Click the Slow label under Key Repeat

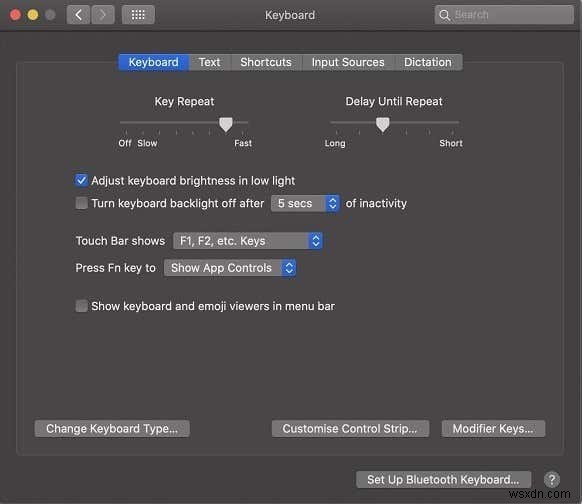(147, 143)
